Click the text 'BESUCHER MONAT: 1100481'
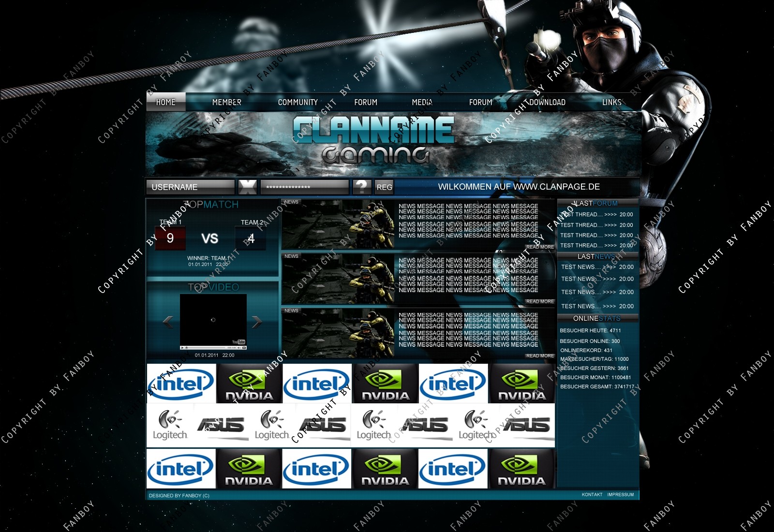Viewport: 774px width, 532px height. (595, 377)
